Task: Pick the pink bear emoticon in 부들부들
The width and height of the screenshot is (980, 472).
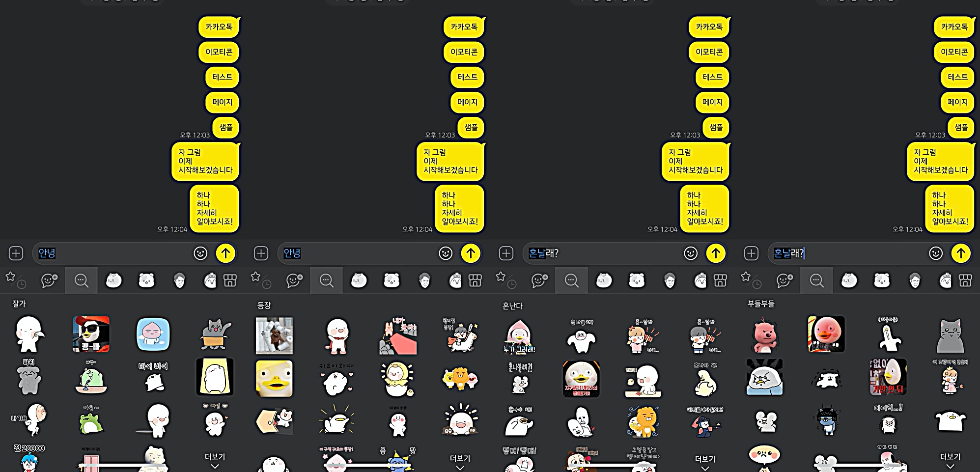Action: (x=765, y=335)
